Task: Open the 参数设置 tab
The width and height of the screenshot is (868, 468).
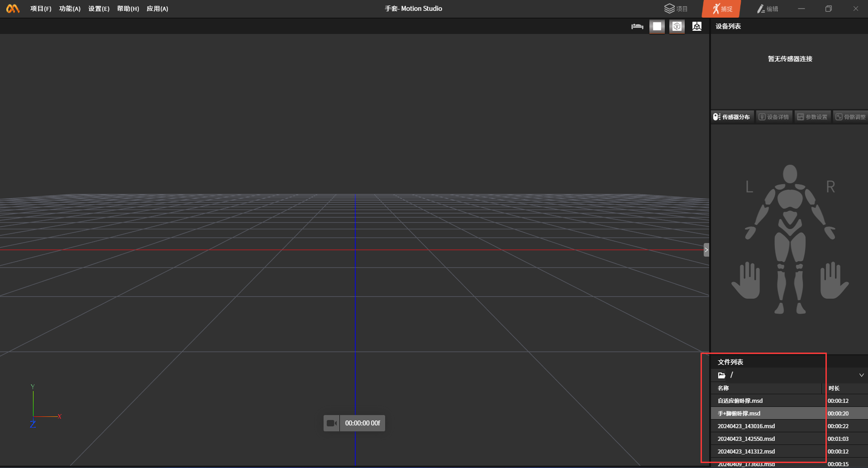Action: [812, 117]
